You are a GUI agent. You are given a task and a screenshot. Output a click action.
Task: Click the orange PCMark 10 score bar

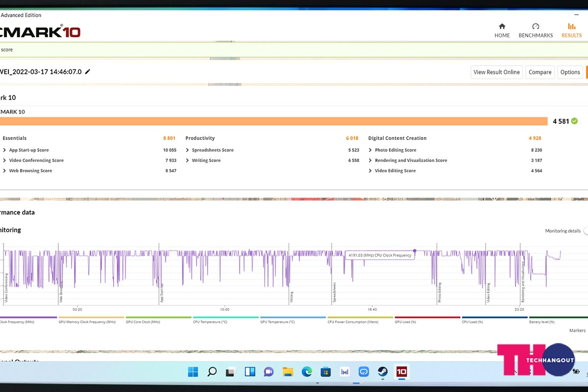(x=273, y=121)
